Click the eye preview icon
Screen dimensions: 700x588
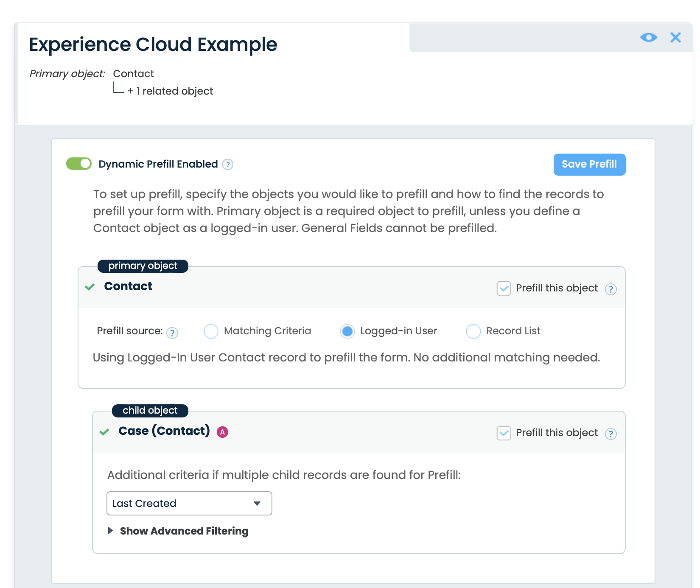point(648,38)
